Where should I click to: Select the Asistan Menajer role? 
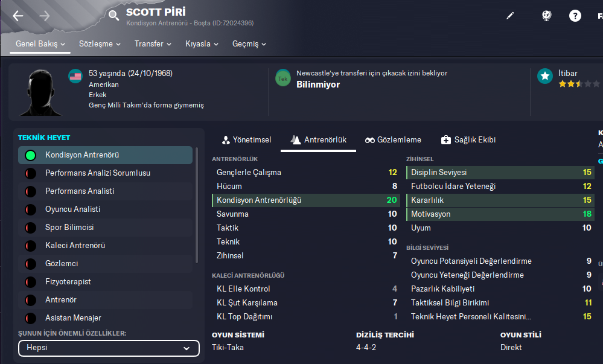click(x=73, y=318)
